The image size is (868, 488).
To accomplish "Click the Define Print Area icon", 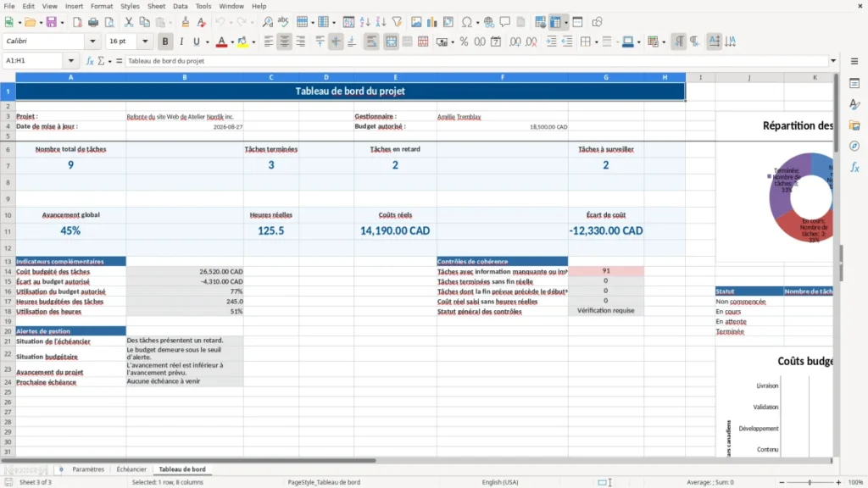I will pyautogui.click(x=540, y=22).
